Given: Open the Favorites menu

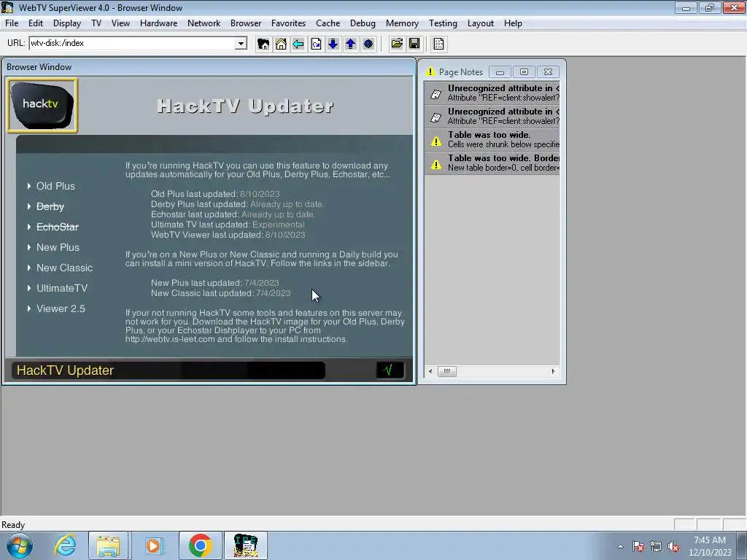Looking at the screenshot, I should 288,23.
